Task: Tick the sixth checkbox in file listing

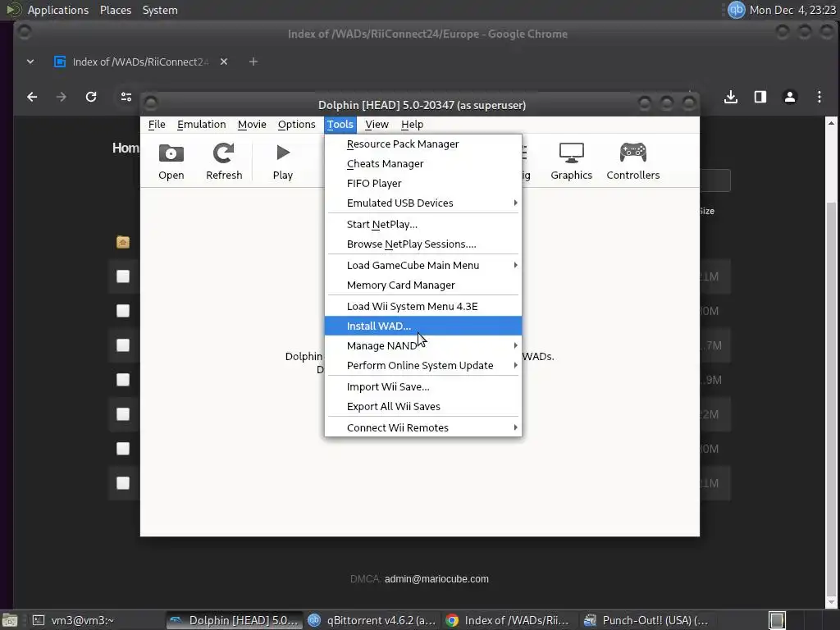Action: [x=123, y=449]
